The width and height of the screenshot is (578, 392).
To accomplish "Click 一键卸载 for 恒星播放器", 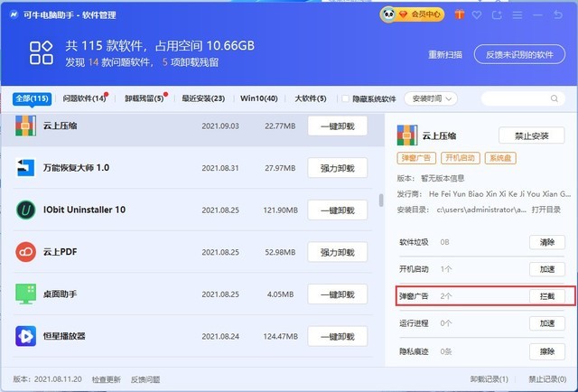I will [x=337, y=336].
